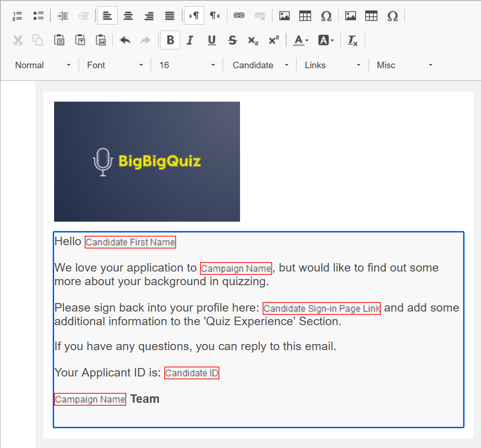This screenshot has width=481, height=448.
Task: Insert a special character
Action: point(326,16)
